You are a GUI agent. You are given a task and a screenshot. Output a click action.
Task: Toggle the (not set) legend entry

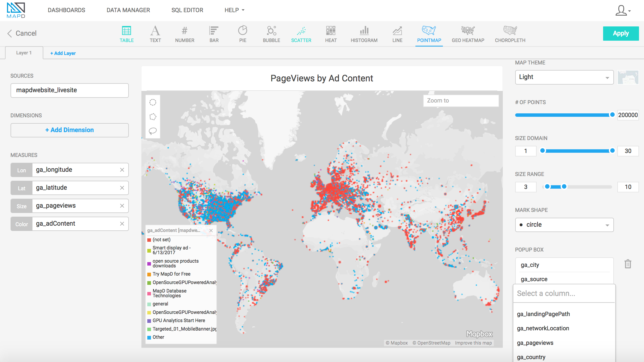pyautogui.click(x=161, y=240)
